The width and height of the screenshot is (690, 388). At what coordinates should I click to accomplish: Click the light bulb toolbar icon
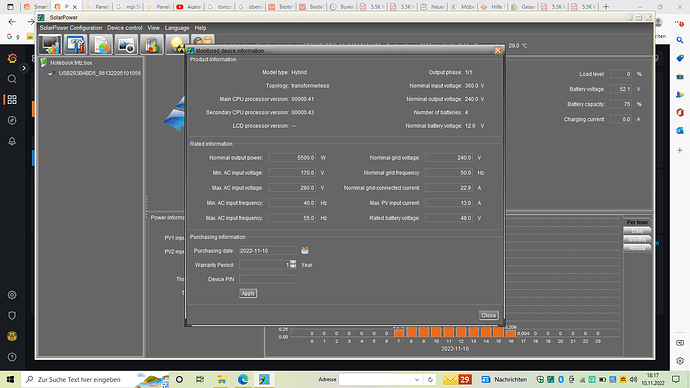point(176,44)
